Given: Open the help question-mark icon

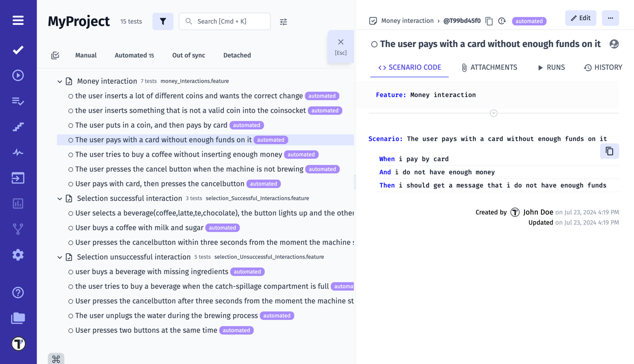Looking at the screenshot, I should pyautogui.click(x=18, y=292).
